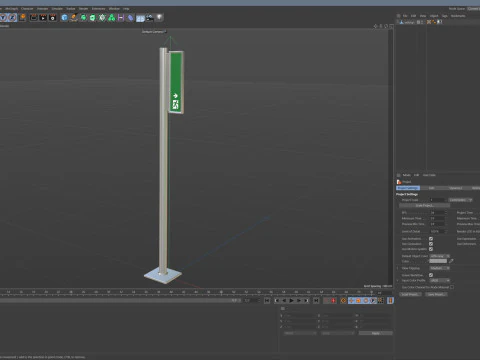This screenshot has width=480, height=360.
Task: Open the size mode dropdown next to Apply
Action: pos(337,333)
